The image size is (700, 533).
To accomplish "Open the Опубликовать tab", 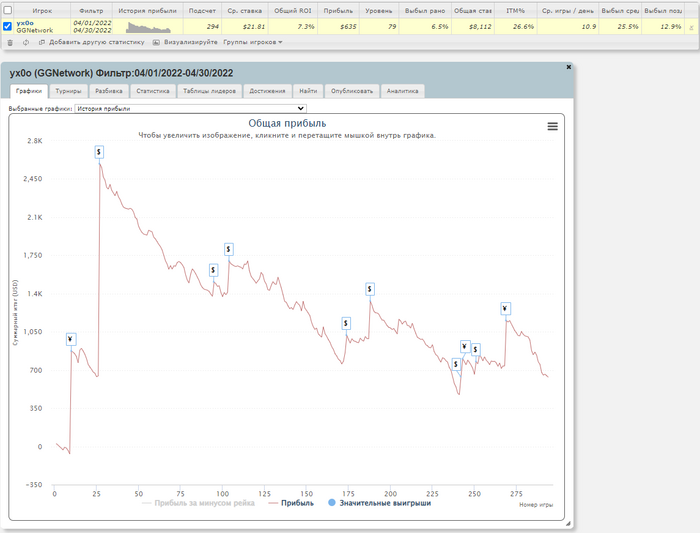I will click(352, 91).
